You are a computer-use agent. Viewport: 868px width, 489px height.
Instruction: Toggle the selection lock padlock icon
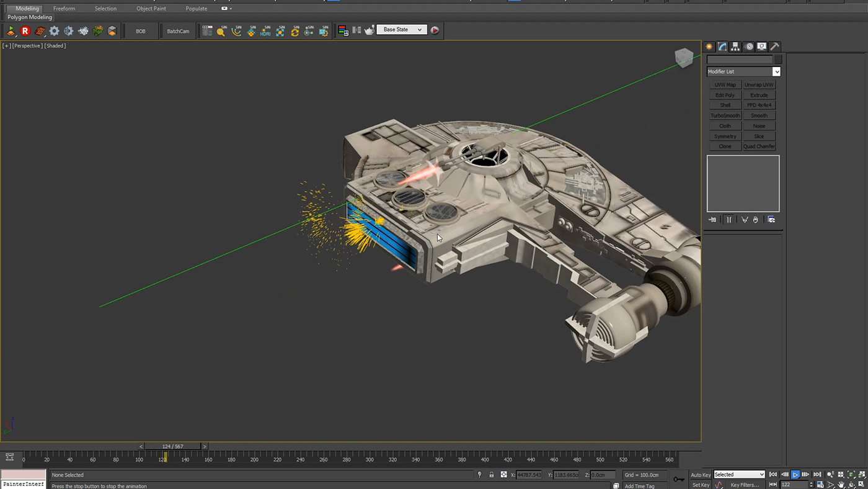click(492, 475)
